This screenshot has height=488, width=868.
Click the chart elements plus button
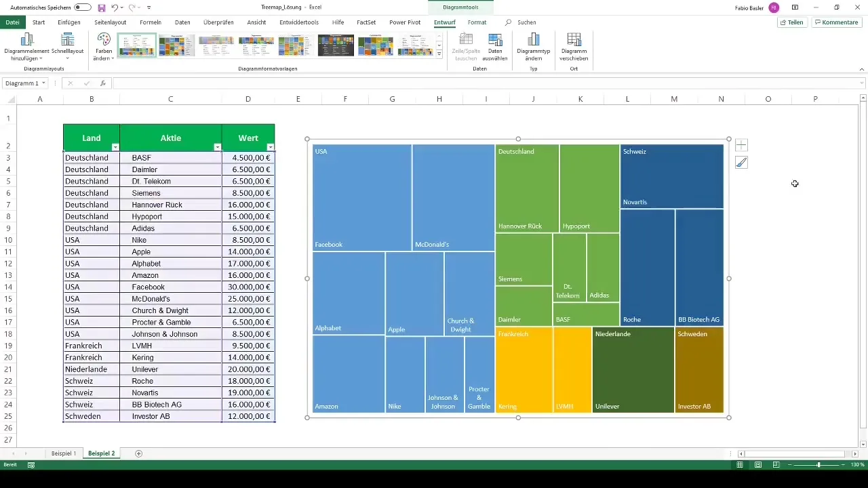click(x=741, y=145)
